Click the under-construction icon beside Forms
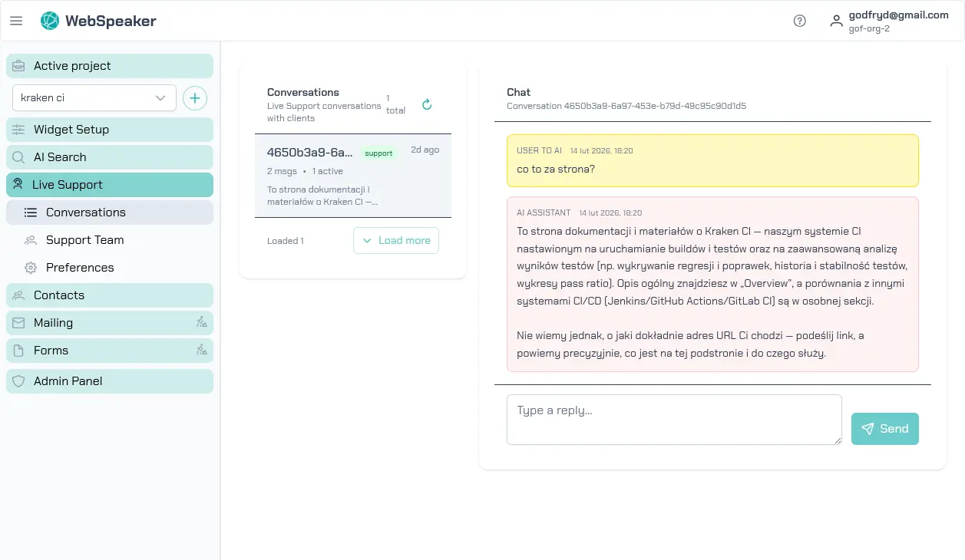Image resolution: width=965 pixels, height=560 pixels. [x=201, y=351]
